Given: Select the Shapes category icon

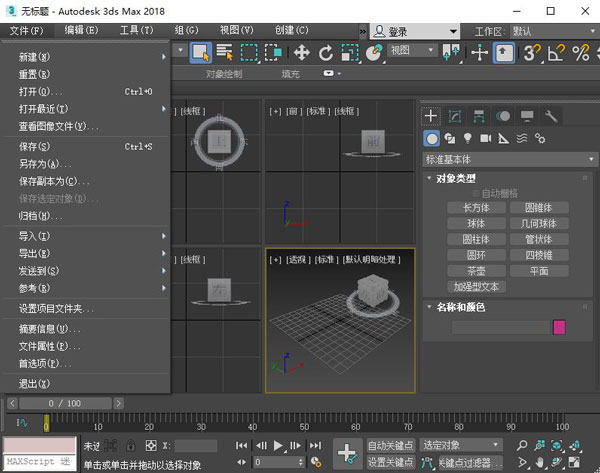Looking at the screenshot, I should click(x=450, y=139).
